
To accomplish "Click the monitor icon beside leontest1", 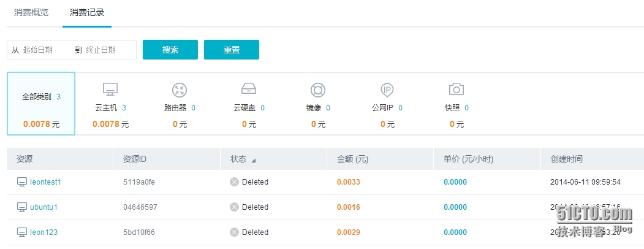I will 22,182.
